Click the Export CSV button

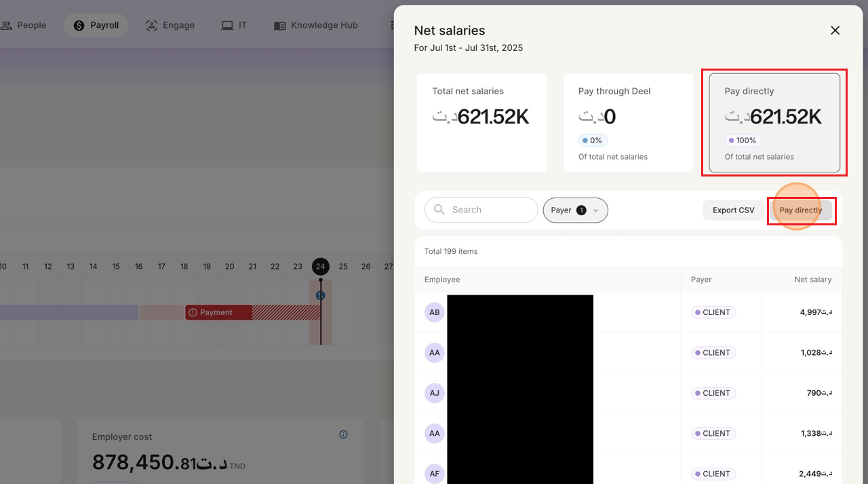click(x=733, y=210)
